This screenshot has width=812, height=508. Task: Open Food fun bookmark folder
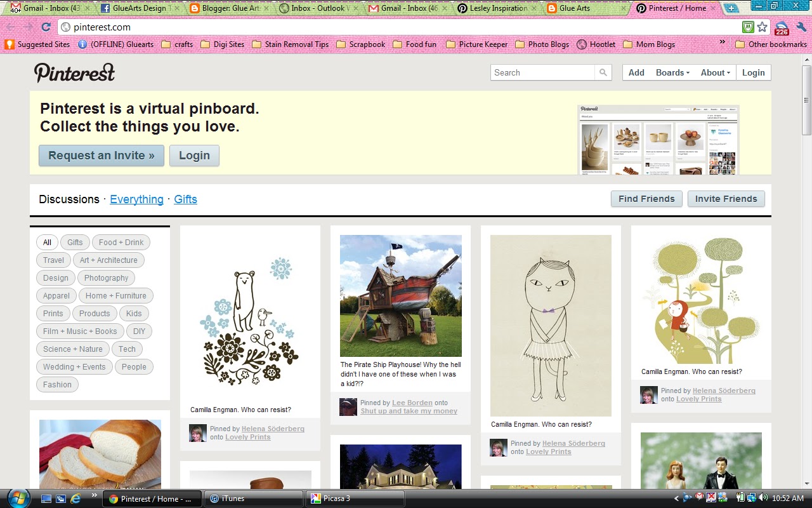[x=414, y=44]
